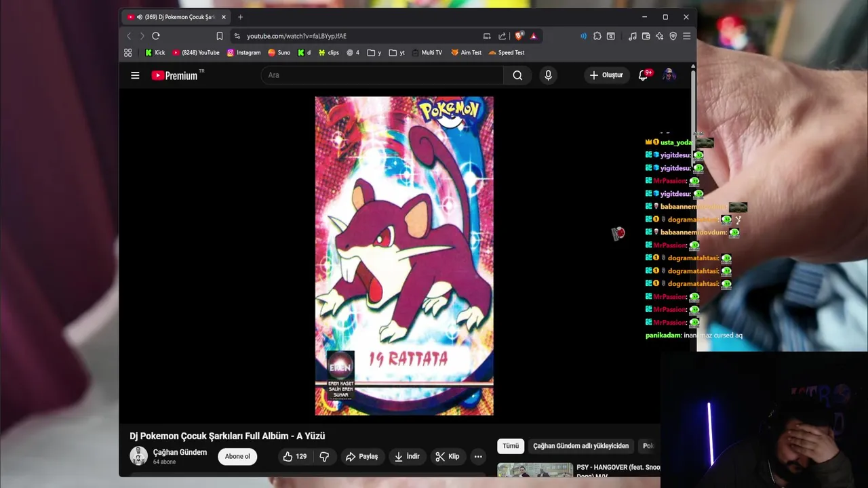The height and width of the screenshot is (488, 868).
Task: Open Aim Test bookmark
Action: click(x=467, y=52)
